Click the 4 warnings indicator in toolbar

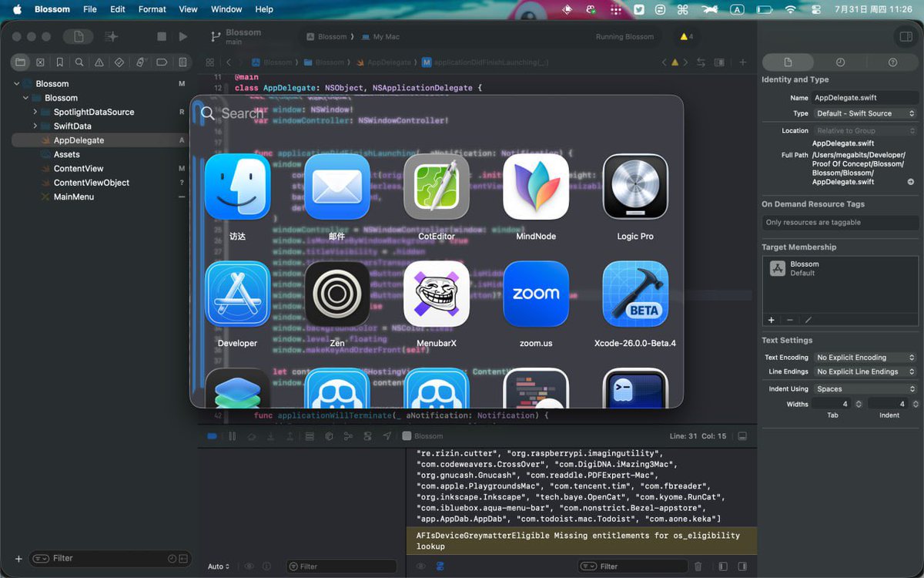[686, 36]
